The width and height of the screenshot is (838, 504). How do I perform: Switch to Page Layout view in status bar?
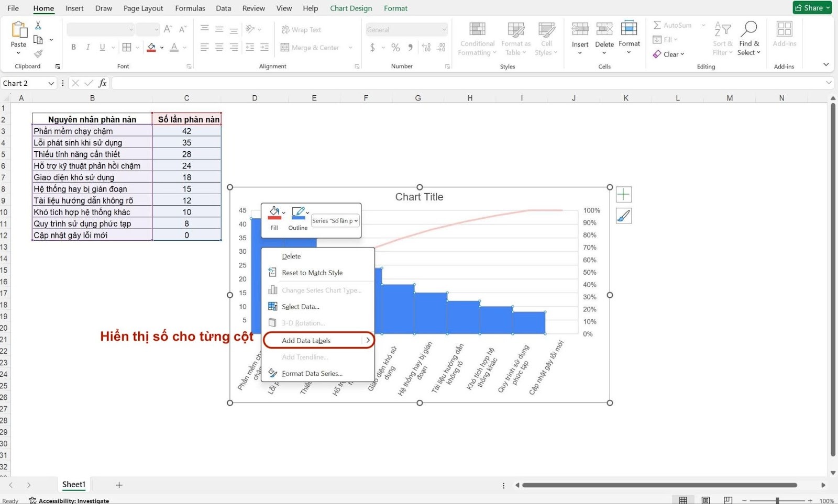[705, 500]
